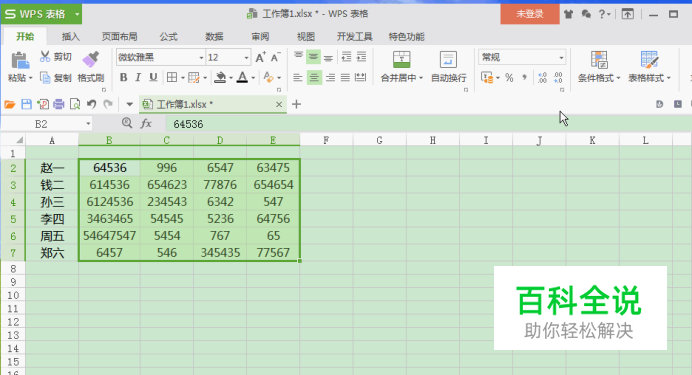Screen dimensions: 692x375
Task: Align text left
Action: click(x=298, y=78)
